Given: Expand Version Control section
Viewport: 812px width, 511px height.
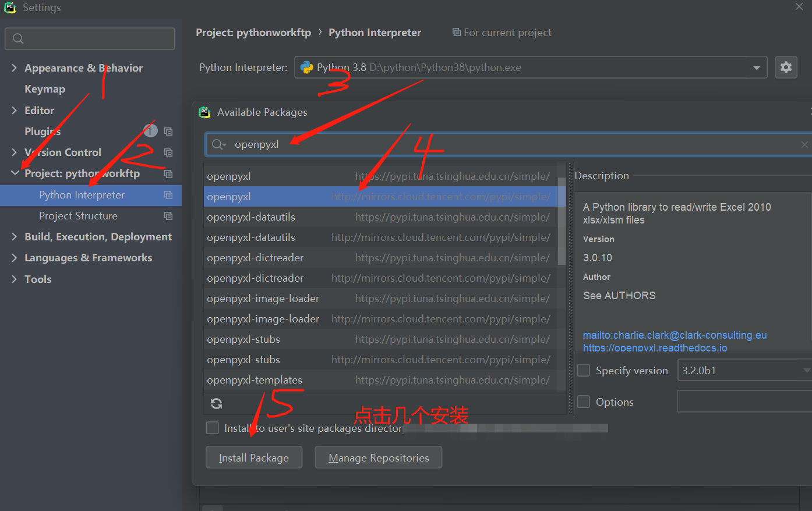Looking at the screenshot, I should 14,152.
